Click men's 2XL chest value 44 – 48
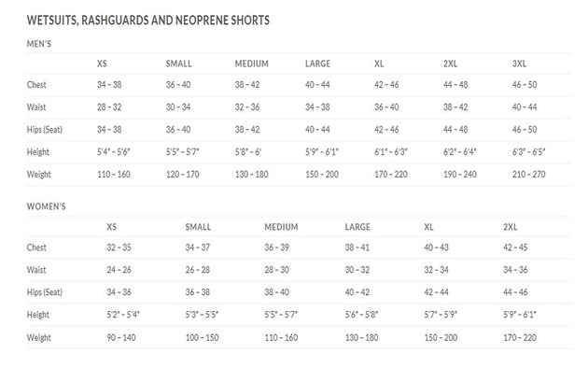The image size is (588, 382). tap(455, 85)
